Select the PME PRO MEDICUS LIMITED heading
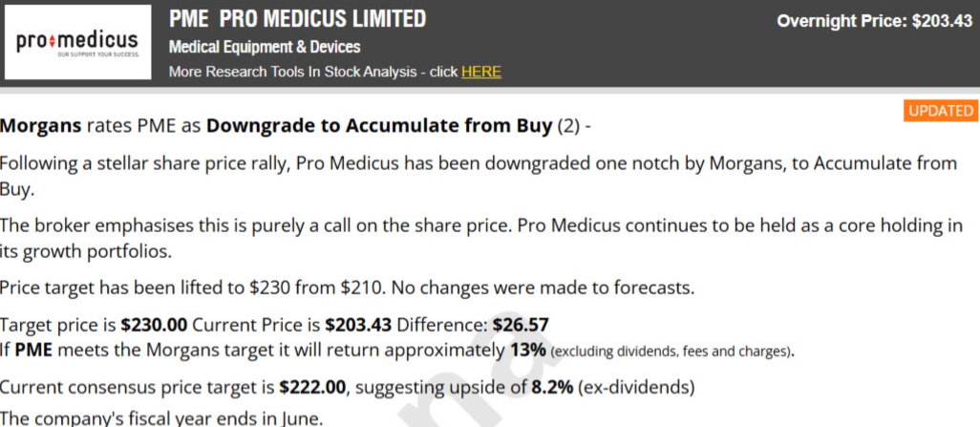Image resolution: width=980 pixels, height=427 pixels. click(x=297, y=19)
